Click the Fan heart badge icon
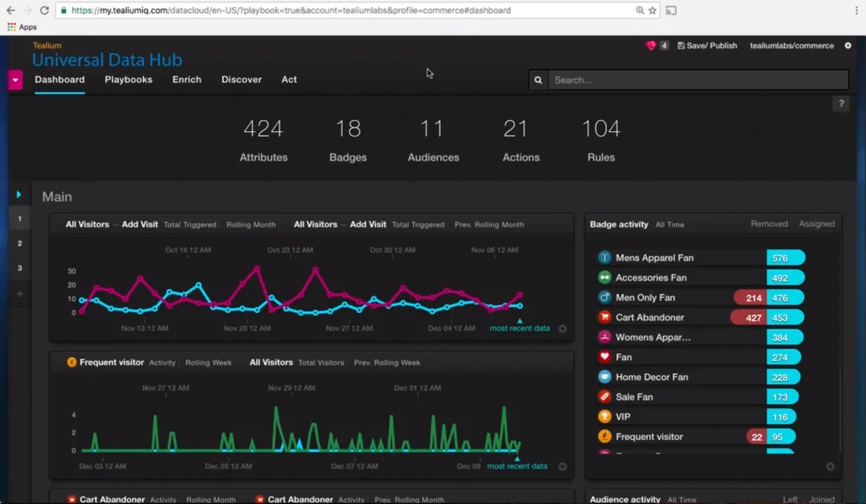The image size is (866, 504). (x=604, y=356)
